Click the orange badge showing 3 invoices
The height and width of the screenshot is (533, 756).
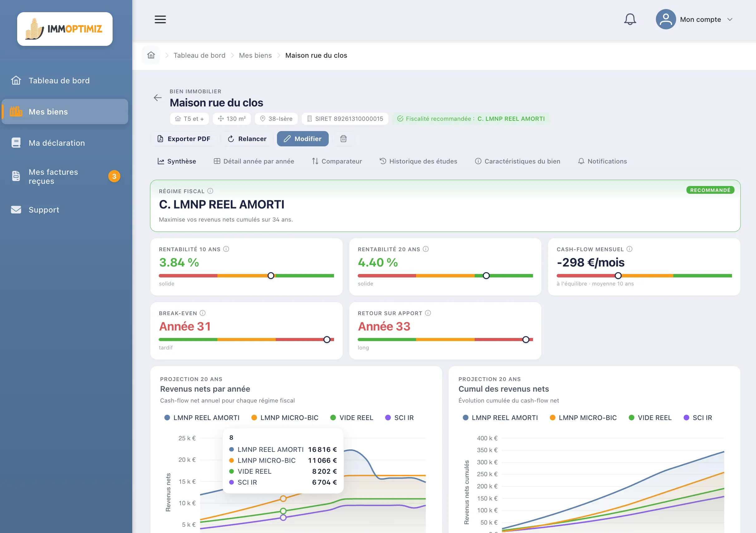114,176
